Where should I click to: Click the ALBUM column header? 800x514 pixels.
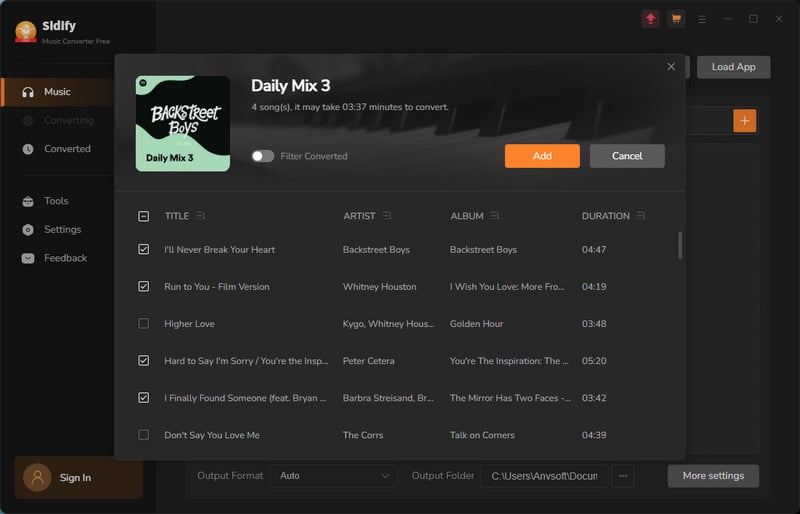467,216
